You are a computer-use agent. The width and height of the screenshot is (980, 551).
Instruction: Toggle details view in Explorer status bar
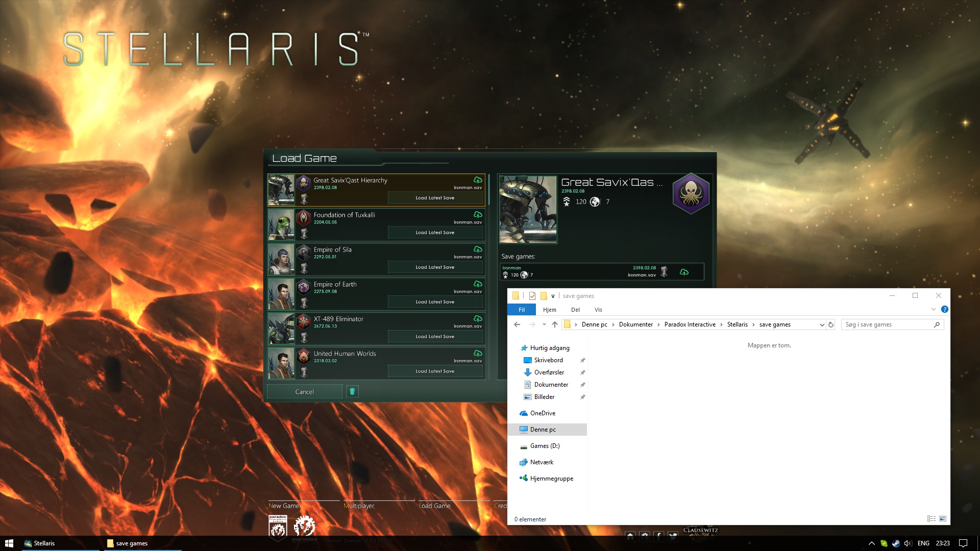pyautogui.click(x=931, y=519)
